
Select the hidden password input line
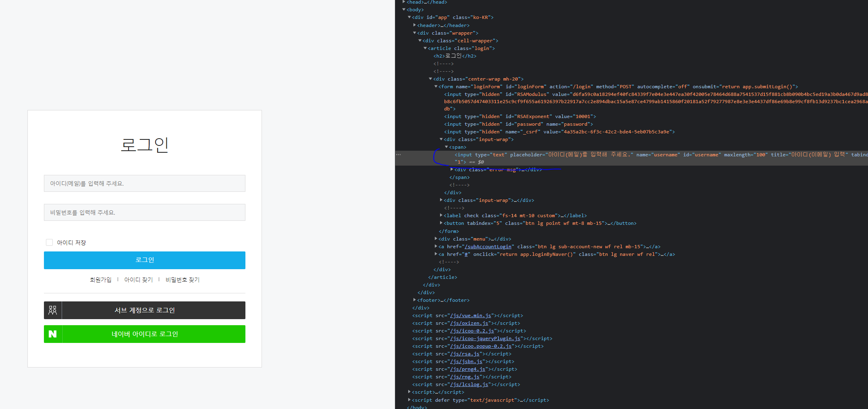[x=518, y=124]
